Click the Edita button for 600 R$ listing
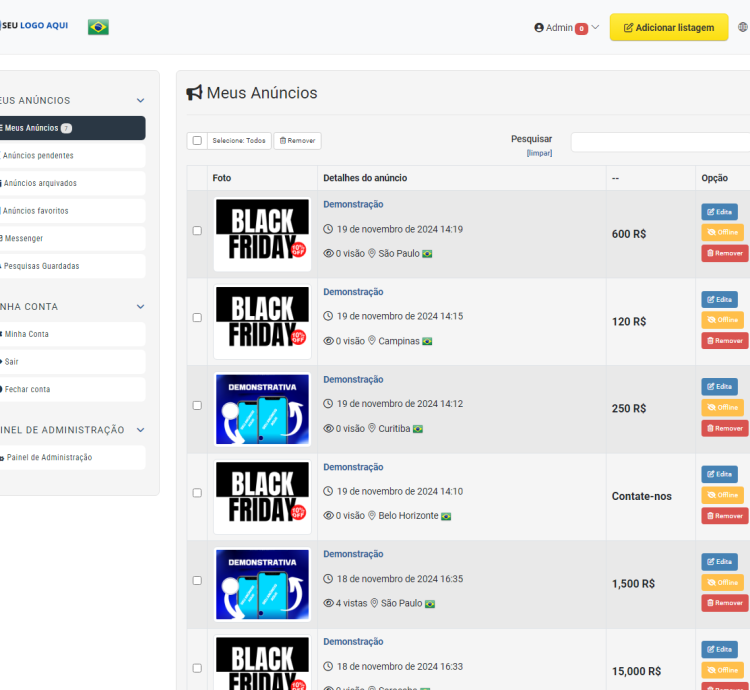 718,211
